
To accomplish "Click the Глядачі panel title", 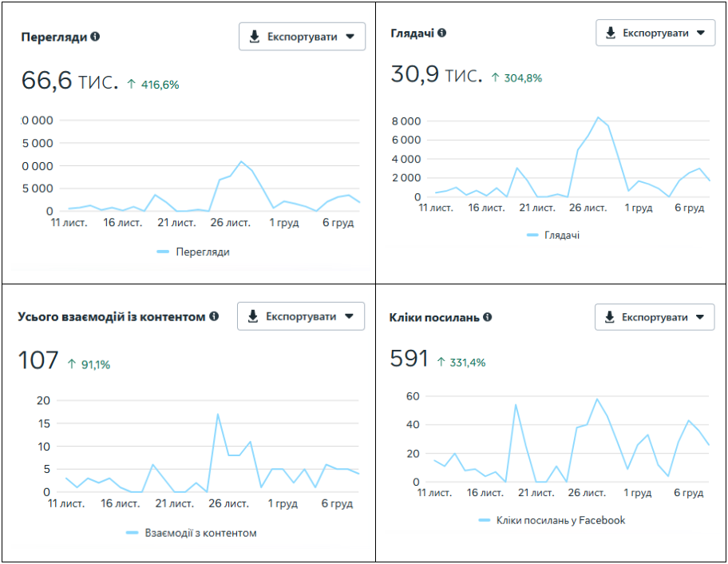I will 412,33.
